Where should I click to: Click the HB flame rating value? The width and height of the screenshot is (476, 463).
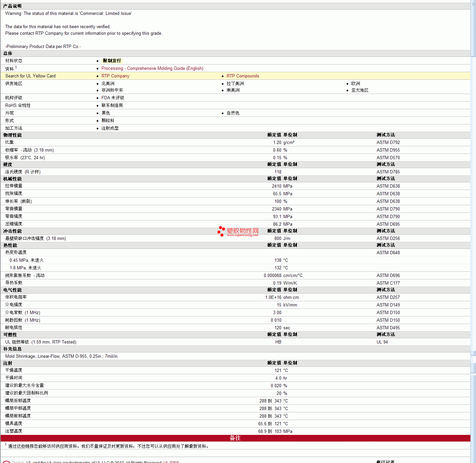(278, 342)
